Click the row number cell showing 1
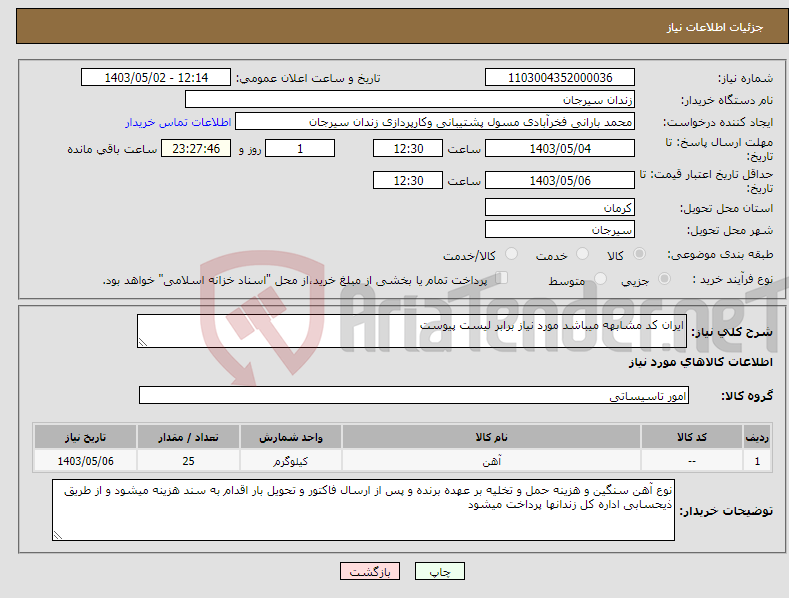The height and width of the screenshot is (598, 789). click(757, 461)
